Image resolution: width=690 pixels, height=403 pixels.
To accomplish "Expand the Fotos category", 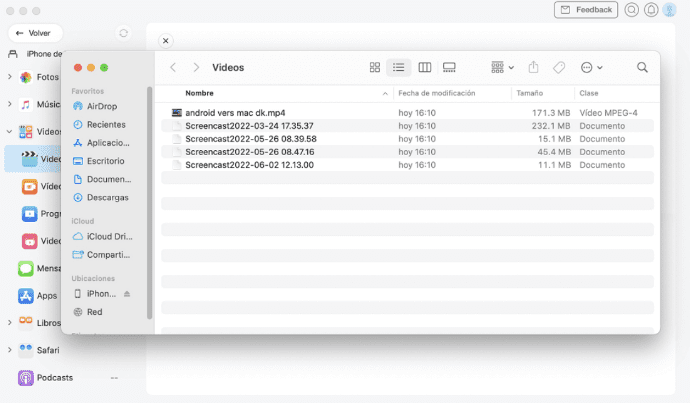I will (x=10, y=77).
